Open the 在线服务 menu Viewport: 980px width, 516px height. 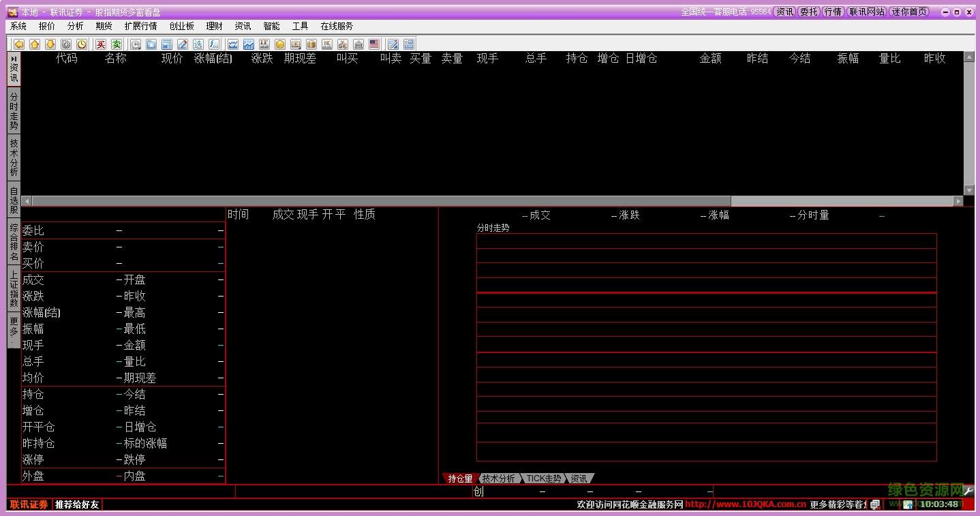(337, 26)
